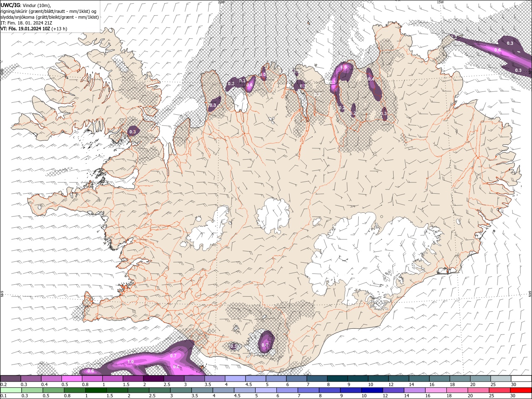Select the 25–30 light grey swatch, upper scale

click(501, 379)
